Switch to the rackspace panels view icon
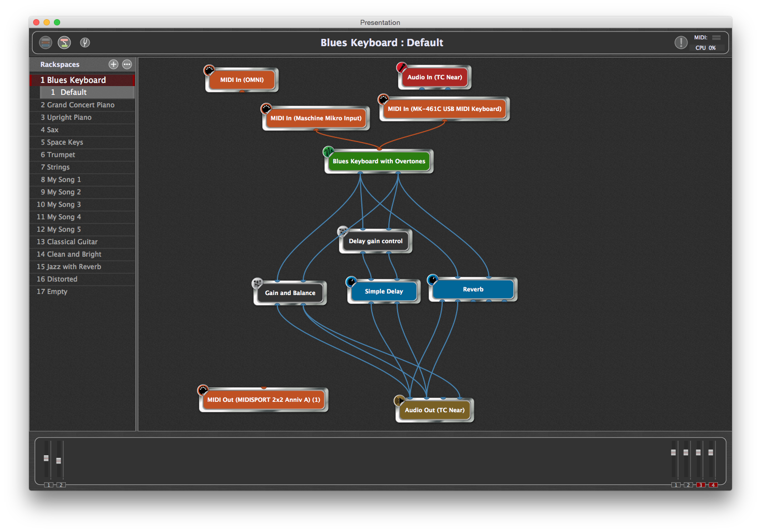 pos(46,43)
